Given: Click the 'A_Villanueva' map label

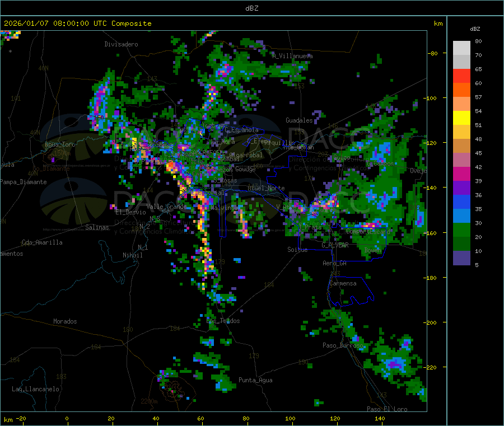Looking at the screenshot, I should point(292,56).
